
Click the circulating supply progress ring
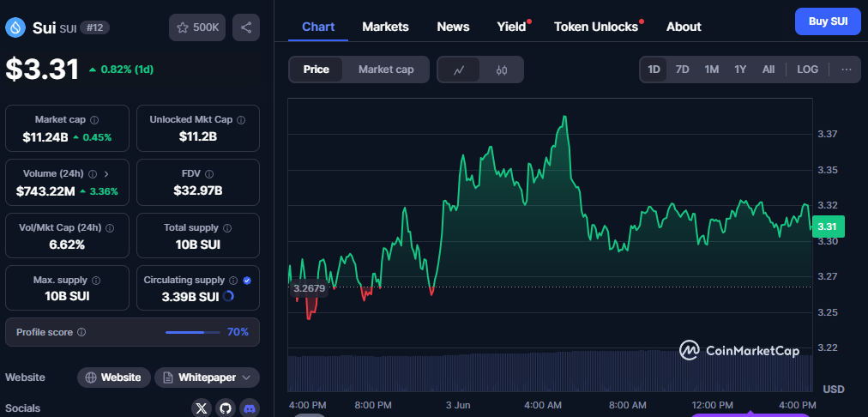coord(228,296)
